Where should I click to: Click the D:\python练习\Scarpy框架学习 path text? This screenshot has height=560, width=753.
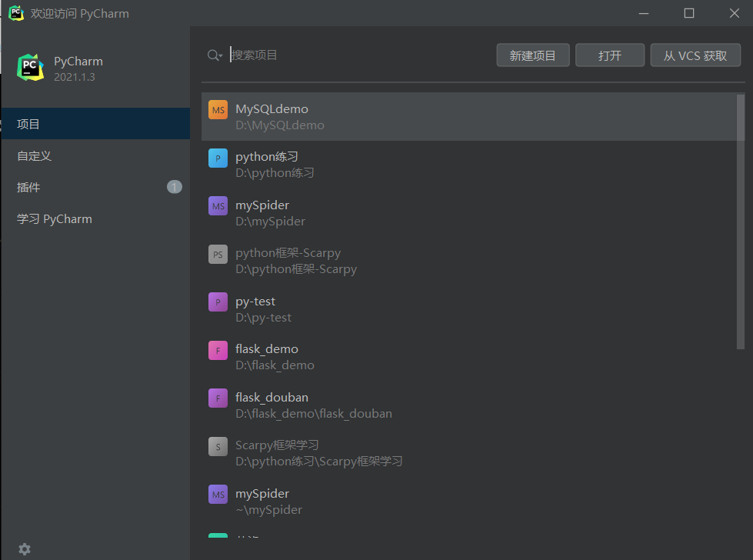(319, 462)
